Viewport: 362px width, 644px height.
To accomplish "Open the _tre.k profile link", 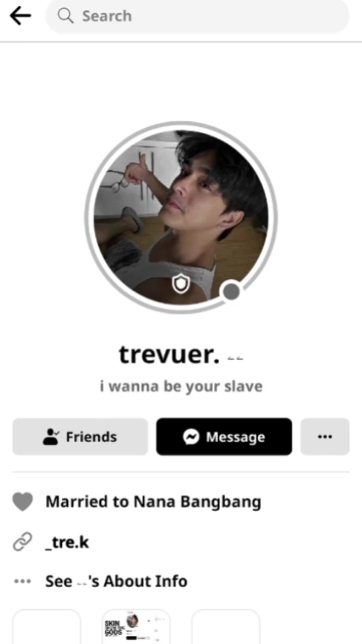I will pos(67,542).
